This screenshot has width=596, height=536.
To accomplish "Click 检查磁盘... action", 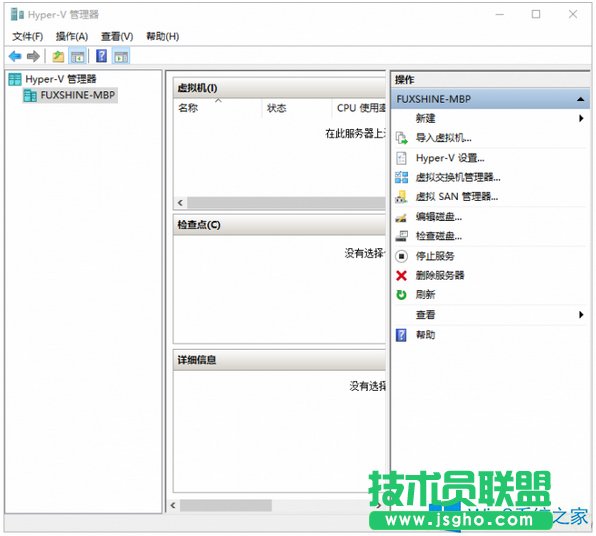I will 439,236.
